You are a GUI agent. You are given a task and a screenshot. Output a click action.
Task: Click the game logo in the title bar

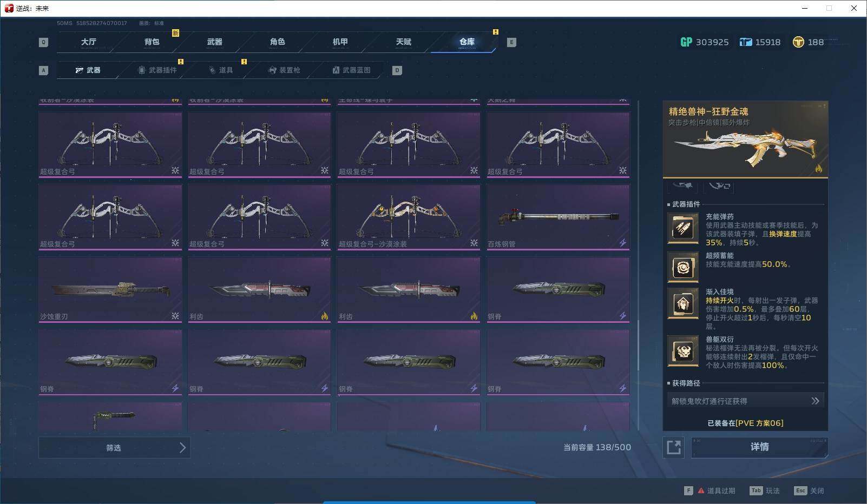(9, 8)
